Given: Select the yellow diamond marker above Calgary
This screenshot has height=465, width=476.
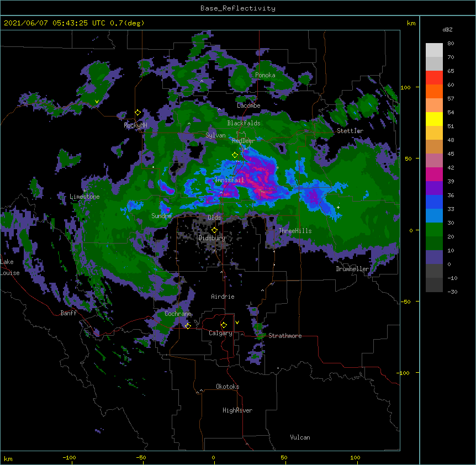Looking at the screenshot, I should tap(224, 325).
